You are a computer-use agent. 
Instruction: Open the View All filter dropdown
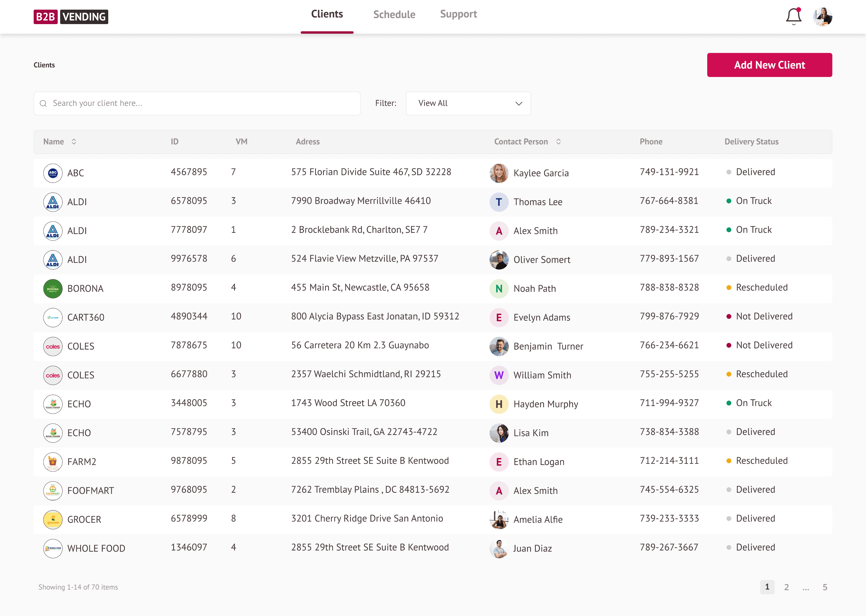tap(468, 103)
